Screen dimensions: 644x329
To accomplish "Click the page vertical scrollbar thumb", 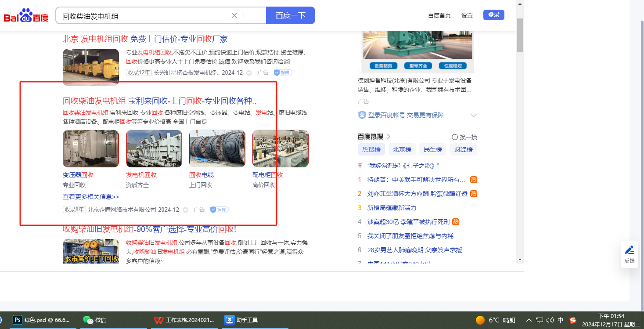I will click(x=520, y=36).
